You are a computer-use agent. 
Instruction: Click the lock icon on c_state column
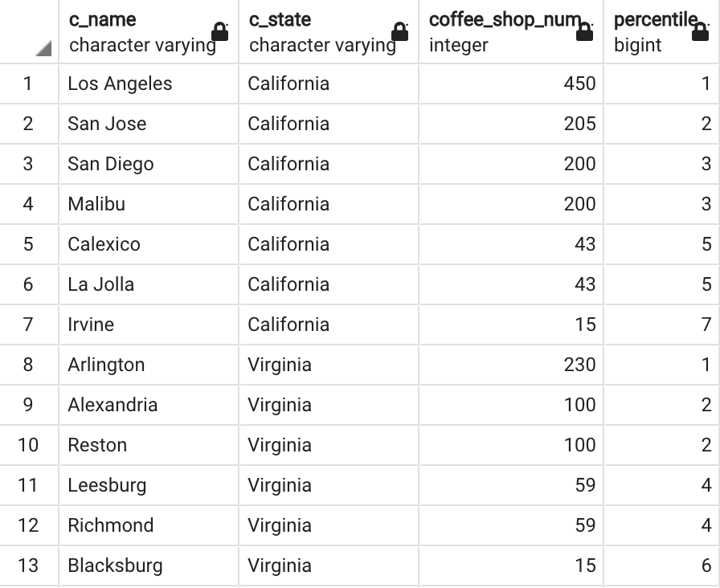(x=400, y=31)
